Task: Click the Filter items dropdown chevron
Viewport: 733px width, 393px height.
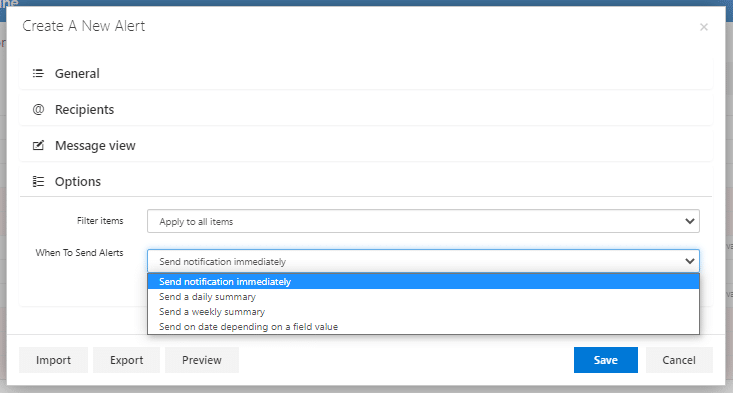Action: (690, 221)
